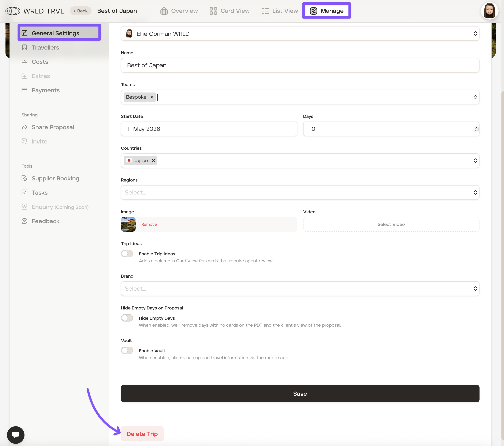Viewport: 504px width, 446px height.
Task: Open Tasks tool in sidebar
Action: point(39,193)
